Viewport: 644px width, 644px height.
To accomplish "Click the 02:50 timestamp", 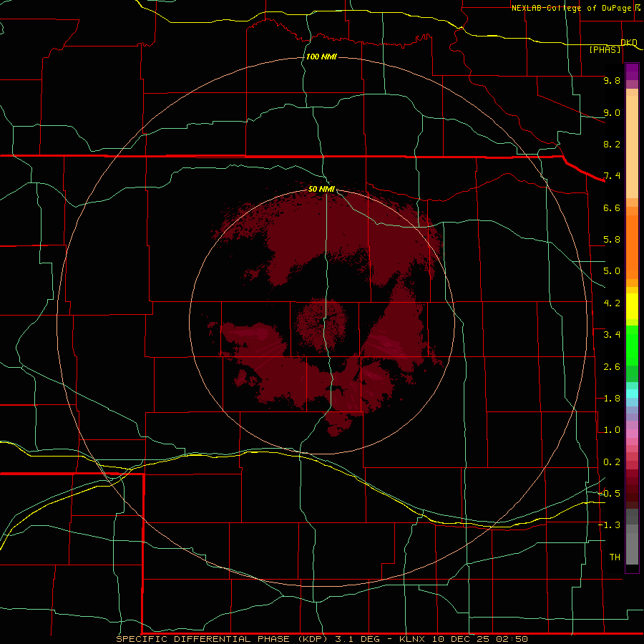I will [x=512, y=639].
